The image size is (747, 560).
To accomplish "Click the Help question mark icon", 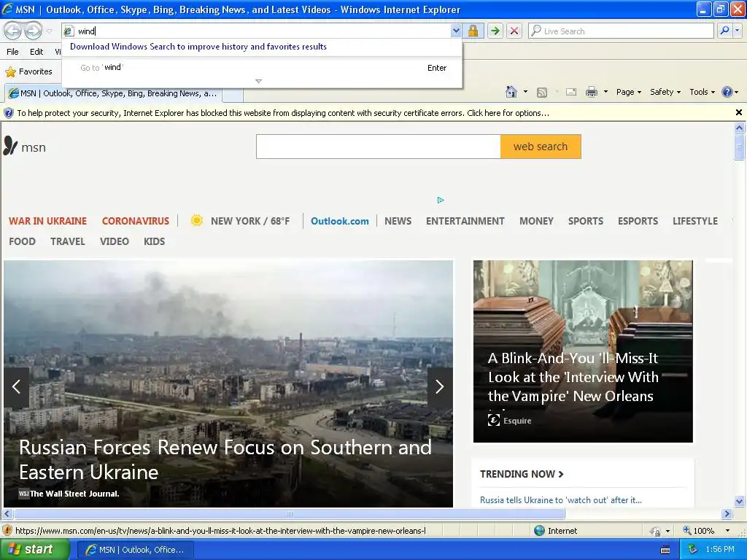I will pyautogui.click(x=727, y=92).
